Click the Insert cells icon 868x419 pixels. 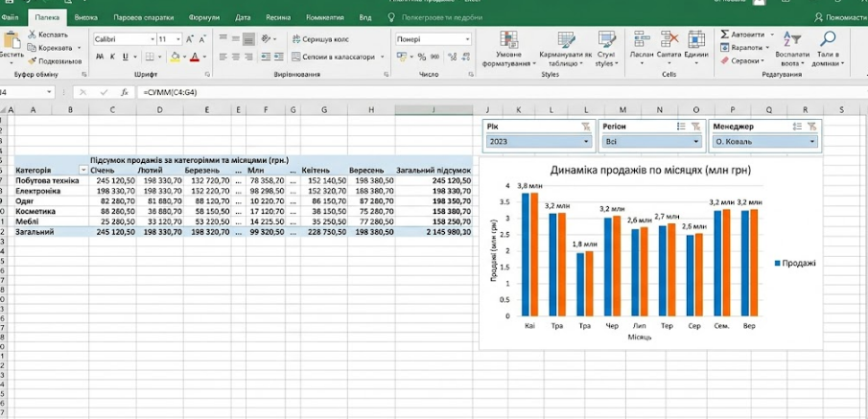click(x=643, y=38)
